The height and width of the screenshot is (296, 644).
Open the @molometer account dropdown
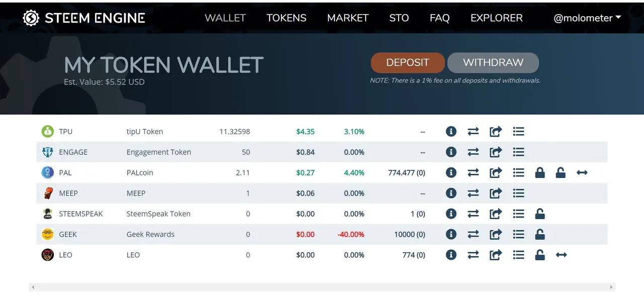(x=587, y=18)
